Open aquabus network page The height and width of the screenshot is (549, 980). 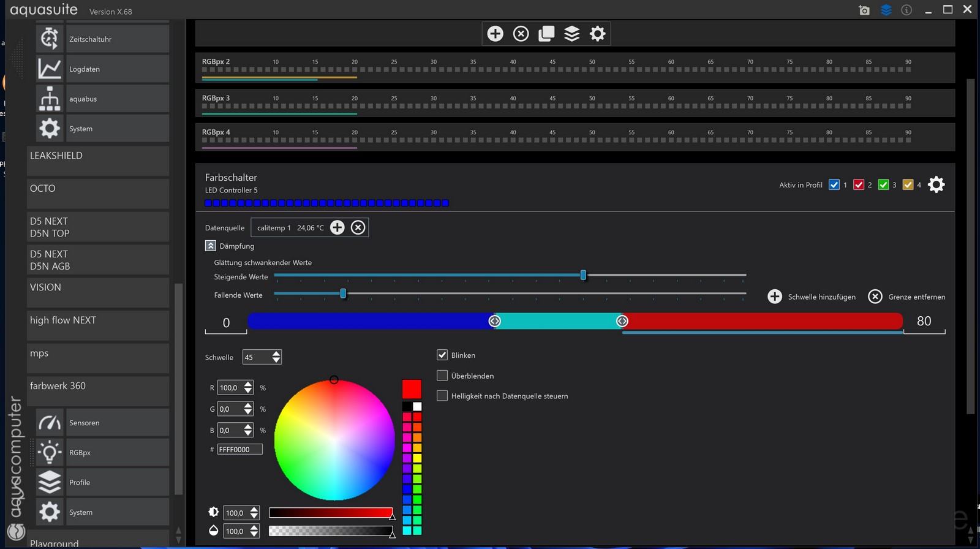102,99
